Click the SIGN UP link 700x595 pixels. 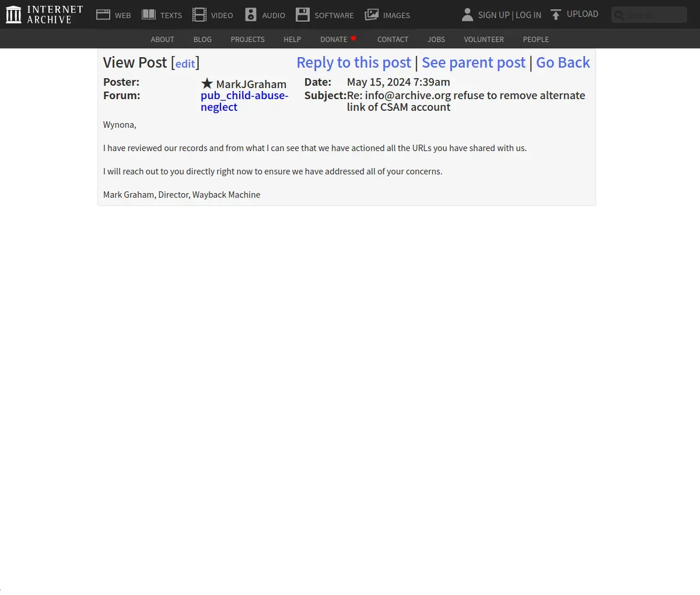coord(494,15)
